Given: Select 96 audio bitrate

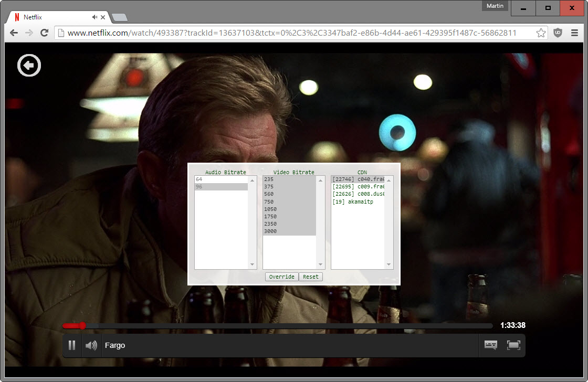Looking at the screenshot, I should pyautogui.click(x=221, y=187).
